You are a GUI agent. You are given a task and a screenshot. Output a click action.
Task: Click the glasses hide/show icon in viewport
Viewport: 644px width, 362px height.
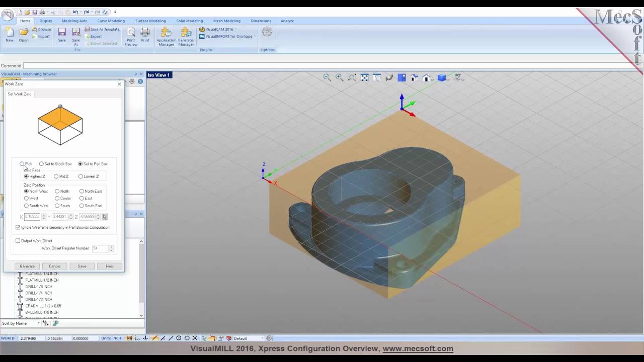point(458,77)
